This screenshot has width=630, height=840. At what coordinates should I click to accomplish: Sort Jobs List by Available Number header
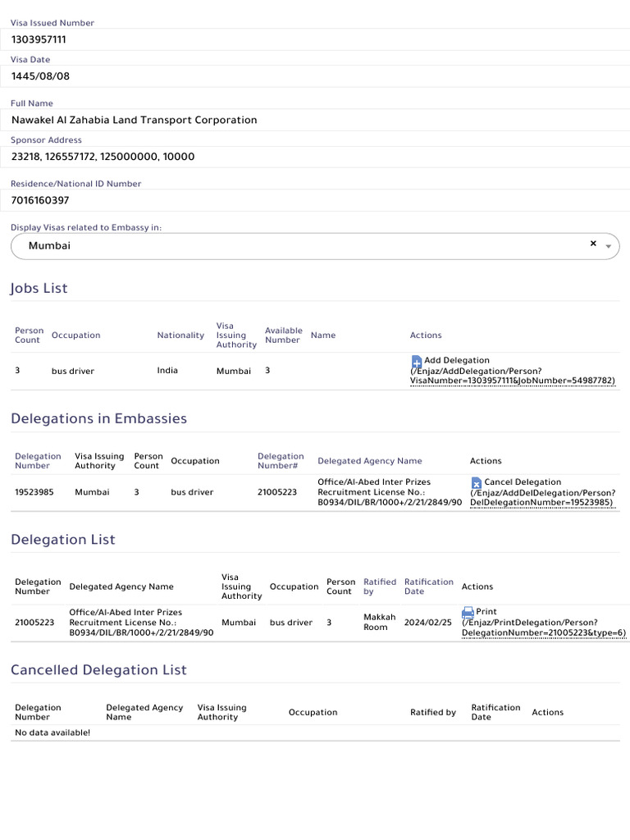(283, 336)
